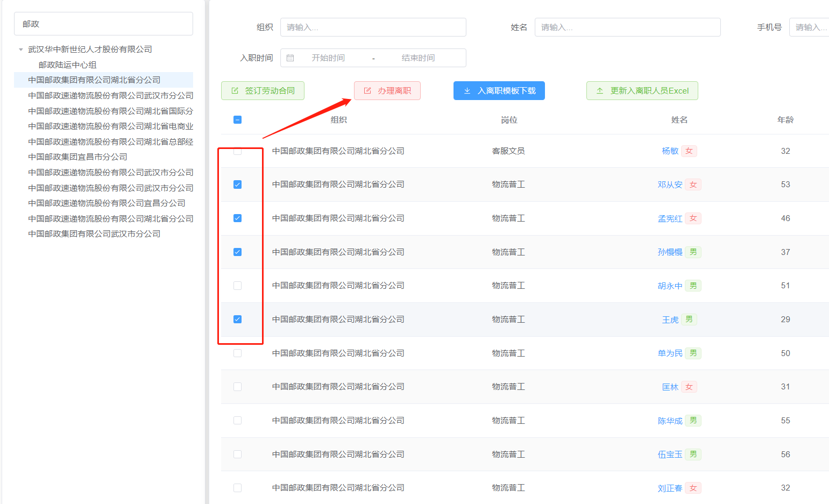This screenshot has height=504, width=829.
Task: Click the 女 gender tag beside 杨敏
Action: 689,151
